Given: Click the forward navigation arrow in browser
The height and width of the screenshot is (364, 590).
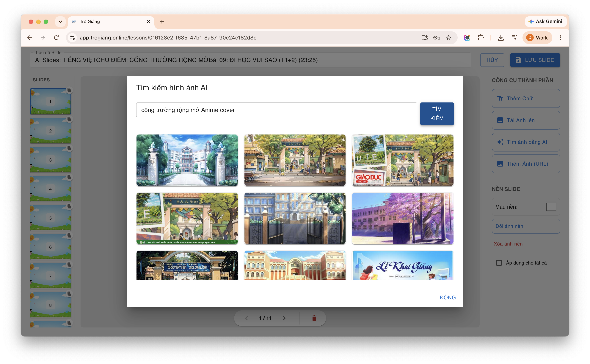Looking at the screenshot, I should pos(43,38).
